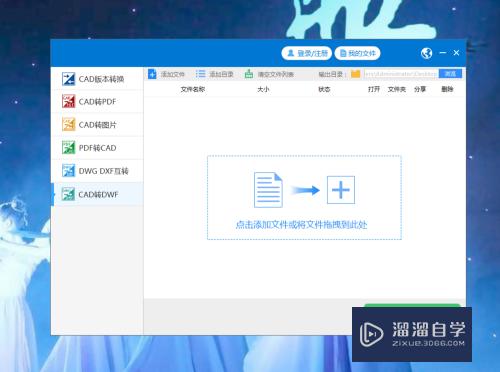Click the person icon in login button
Image resolution: width=500 pixels, height=372 pixels.
click(291, 53)
